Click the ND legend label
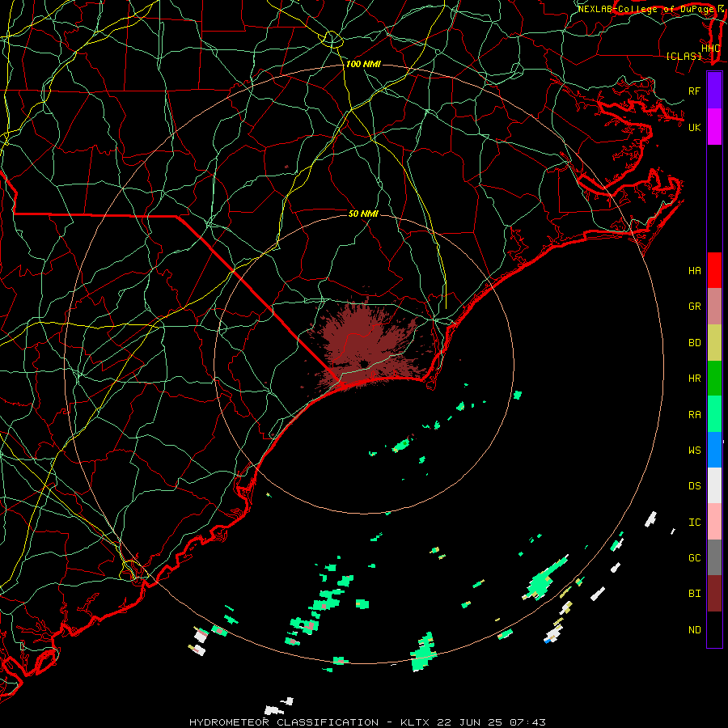Image resolution: width=728 pixels, height=728 pixels. pyautogui.click(x=695, y=630)
